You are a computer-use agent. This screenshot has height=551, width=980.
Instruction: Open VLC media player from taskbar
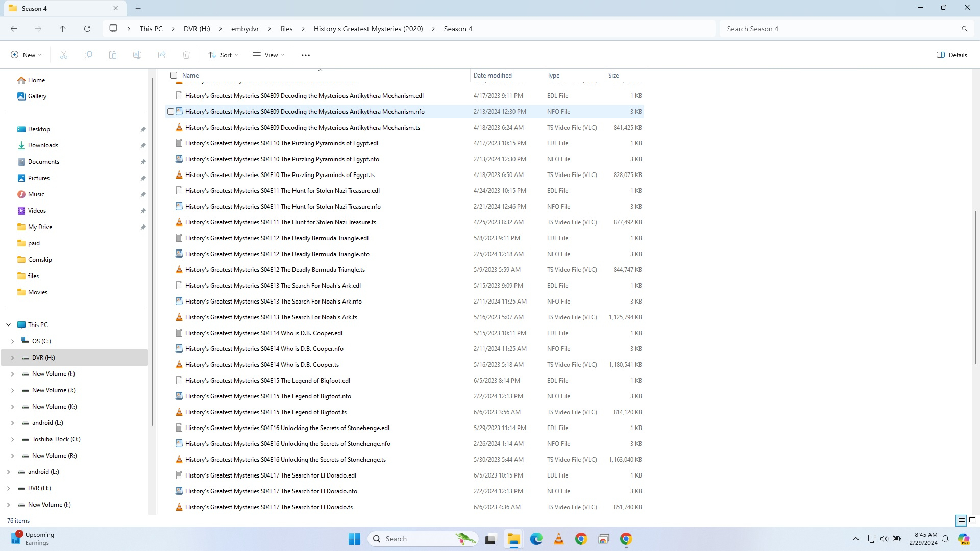(x=559, y=539)
